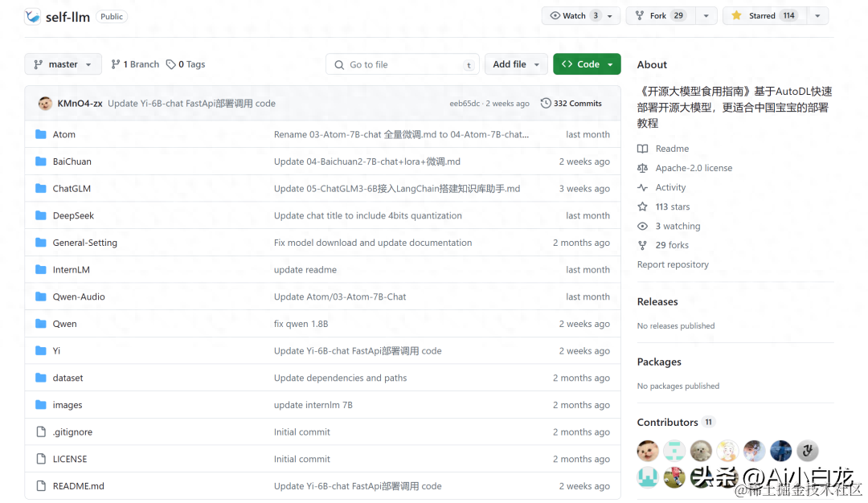This screenshot has width=868, height=503.
Task: Click the commit history clock icon
Action: [546, 104]
